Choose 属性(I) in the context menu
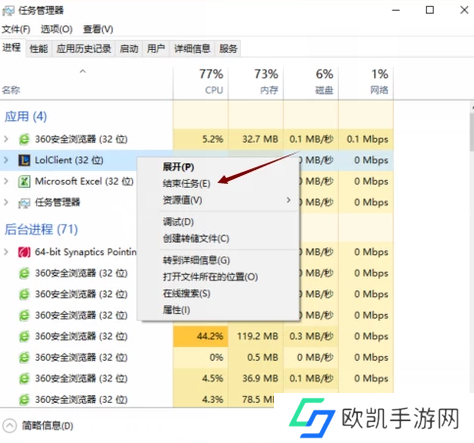Image resolution: width=474 pixels, height=443 pixels. (218, 310)
